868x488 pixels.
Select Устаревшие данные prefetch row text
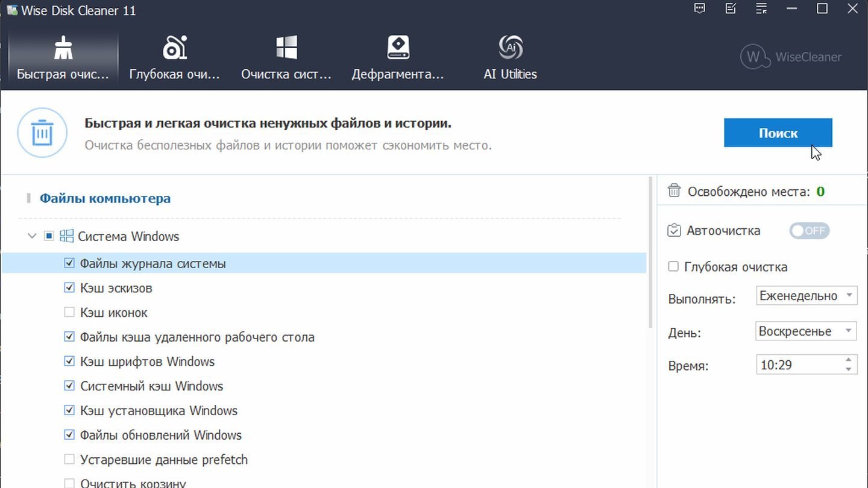pyautogui.click(x=164, y=460)
